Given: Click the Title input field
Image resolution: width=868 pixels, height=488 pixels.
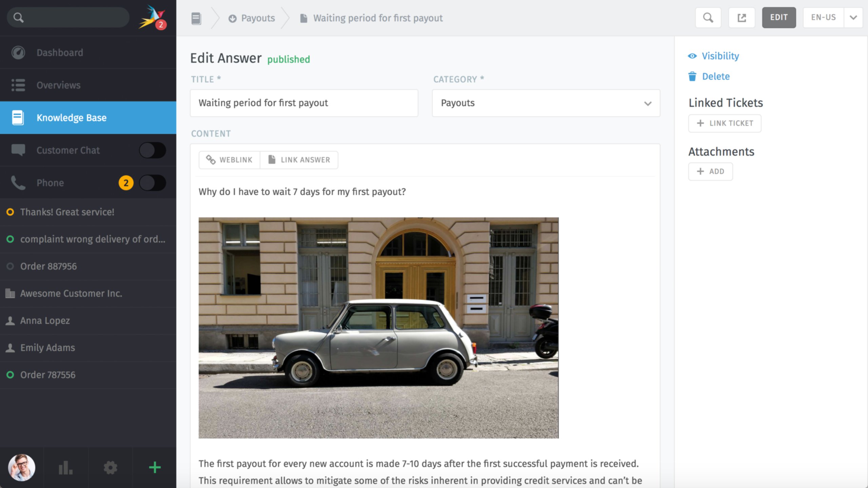Looking at the screenshot, I should click(304, 103).
